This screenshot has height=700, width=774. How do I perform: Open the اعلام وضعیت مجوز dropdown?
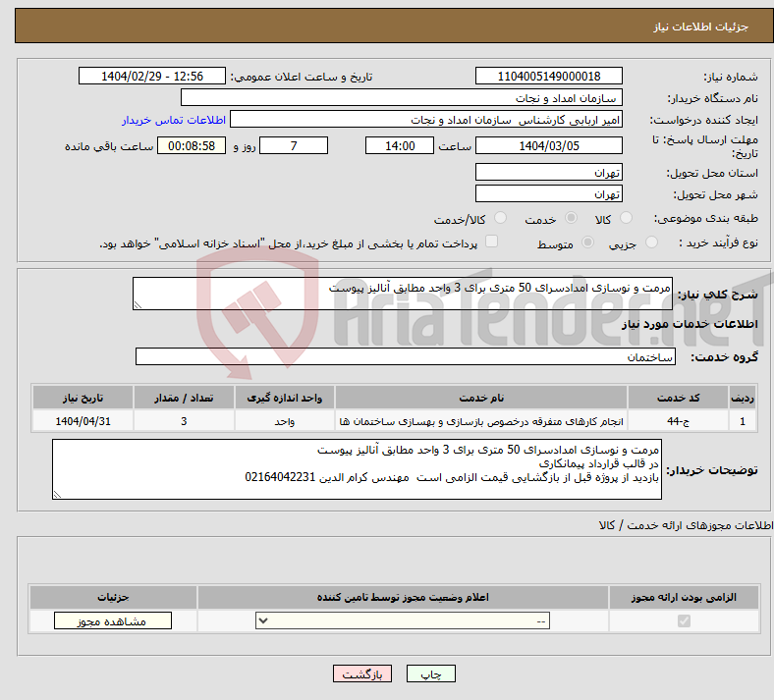(x=403, y=620)
